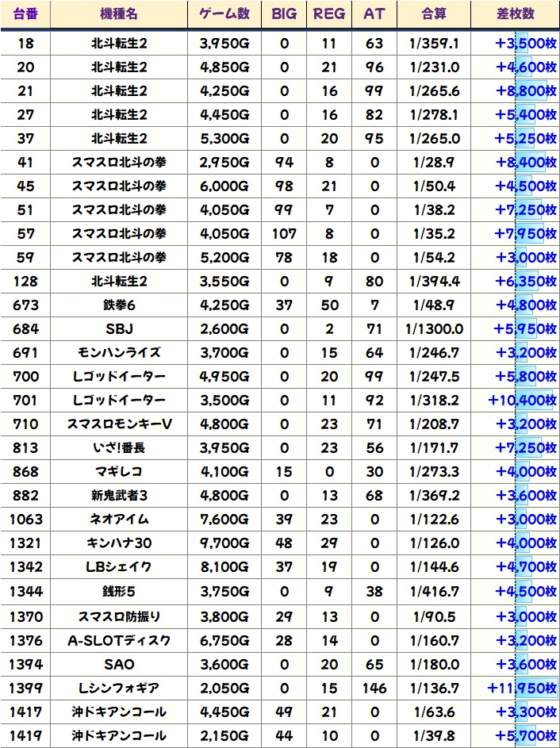Select the REG column header
Screen dimensions: 560x748
point(329,14)
